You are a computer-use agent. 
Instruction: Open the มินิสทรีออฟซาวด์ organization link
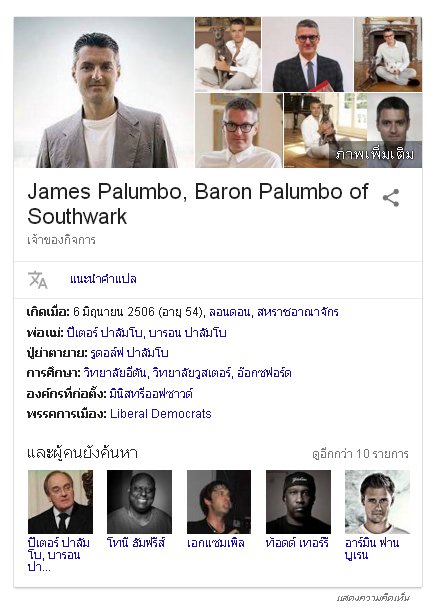click(x=151, y=393)
